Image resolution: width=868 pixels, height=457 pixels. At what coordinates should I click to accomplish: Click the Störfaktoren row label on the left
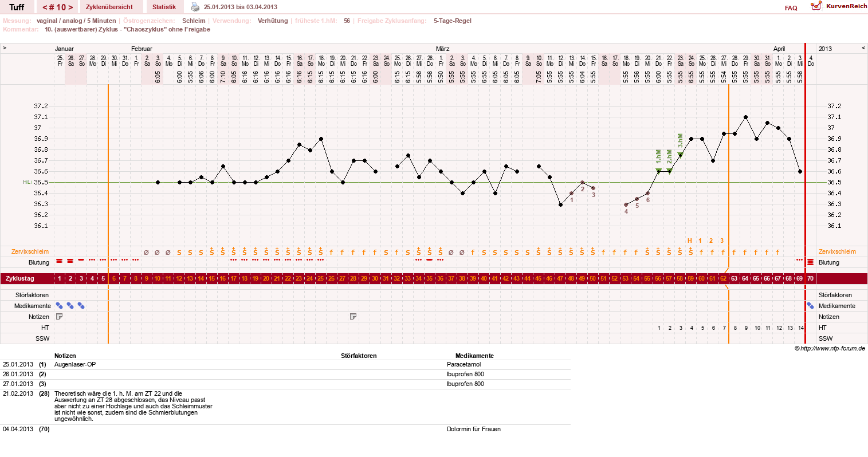[x=32, y=295]
